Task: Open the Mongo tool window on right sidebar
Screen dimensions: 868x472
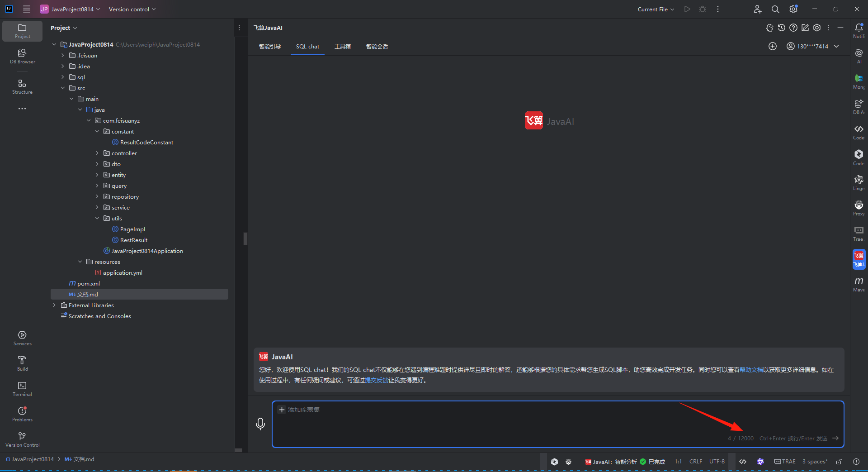Action: tap(859, 81)
